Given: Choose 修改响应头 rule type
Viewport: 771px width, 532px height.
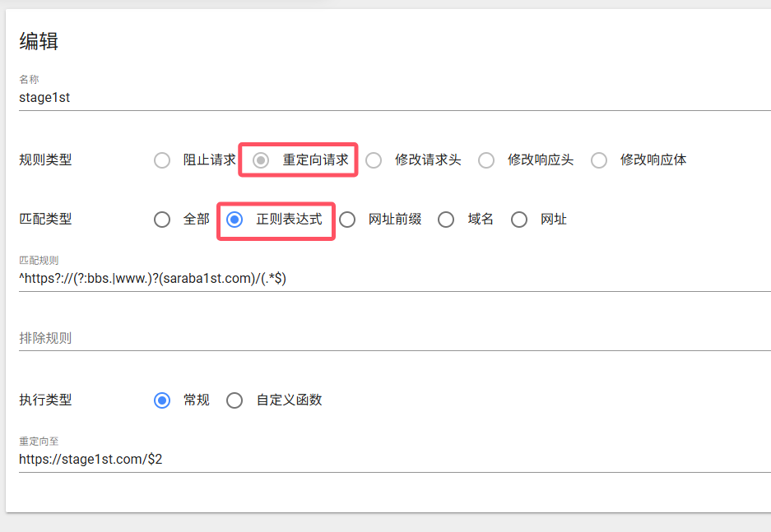Looking at the screenshot, I should point(486,160).
